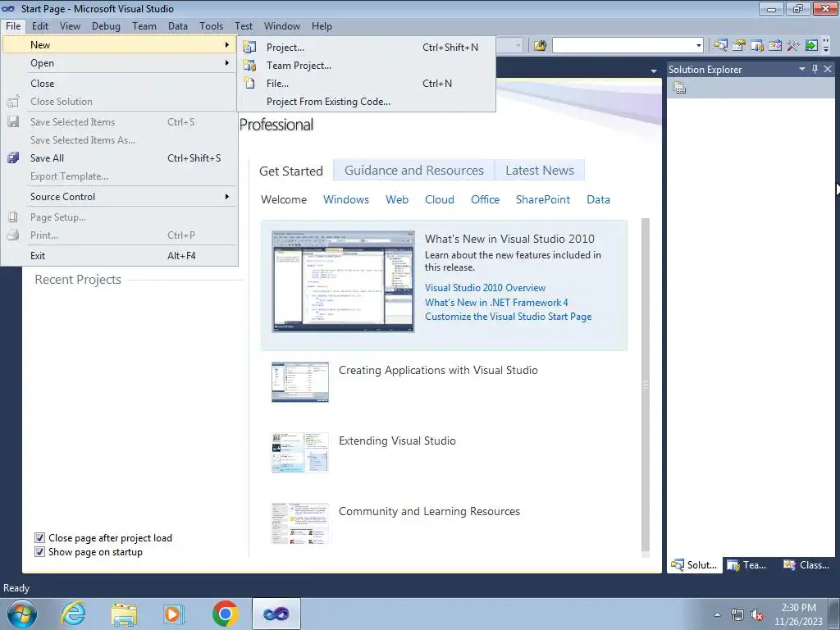Click Community and Learning Resources thumbnail
This screenshot has height=630, width=840.
[x=300, y=523]
